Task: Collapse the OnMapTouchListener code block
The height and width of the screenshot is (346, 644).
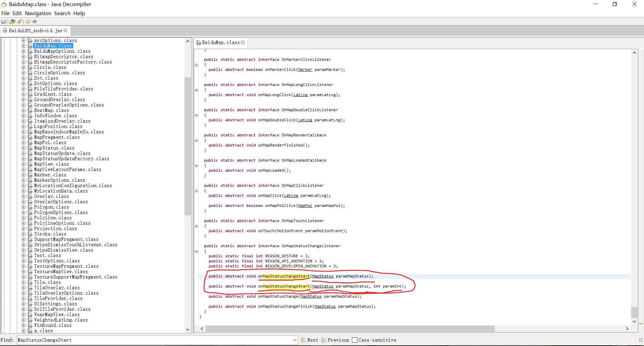Action: pos(196,226)
